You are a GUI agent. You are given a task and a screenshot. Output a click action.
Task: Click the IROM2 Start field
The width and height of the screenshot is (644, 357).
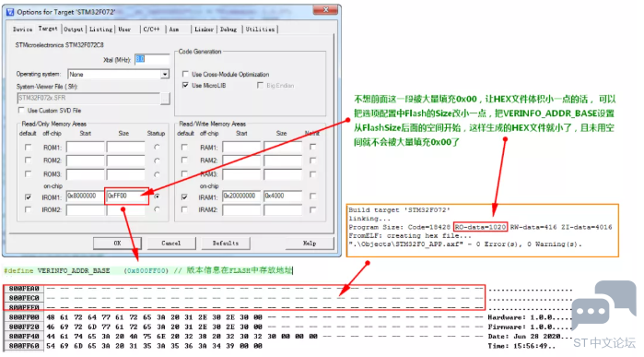[x=86, y=209]
